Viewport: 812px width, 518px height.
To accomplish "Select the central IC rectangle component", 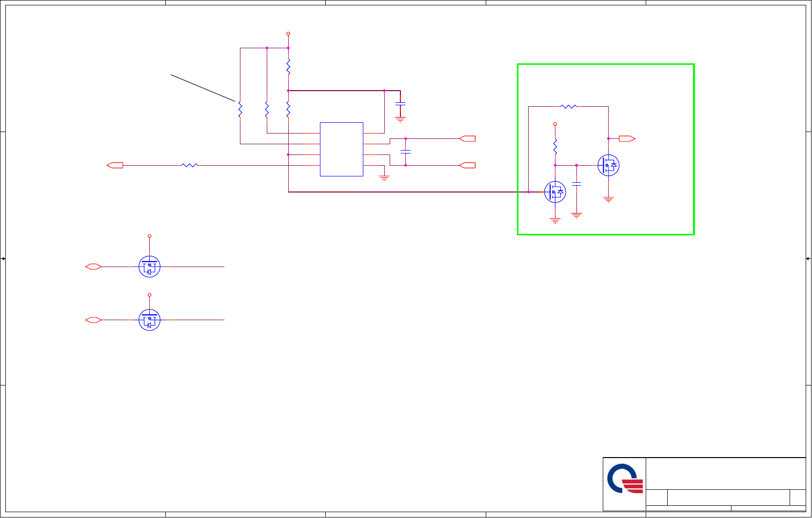I will click(x=341, y=149).
